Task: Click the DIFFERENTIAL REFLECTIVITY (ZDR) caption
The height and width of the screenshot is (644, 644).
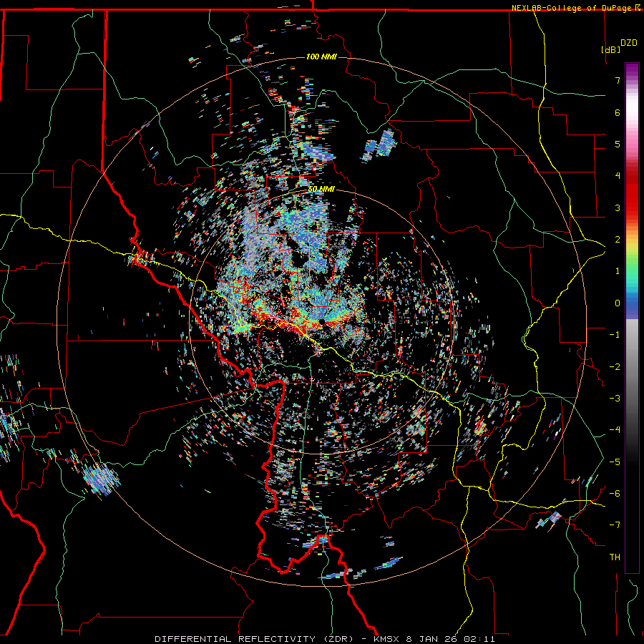Action: coord(254,639)
